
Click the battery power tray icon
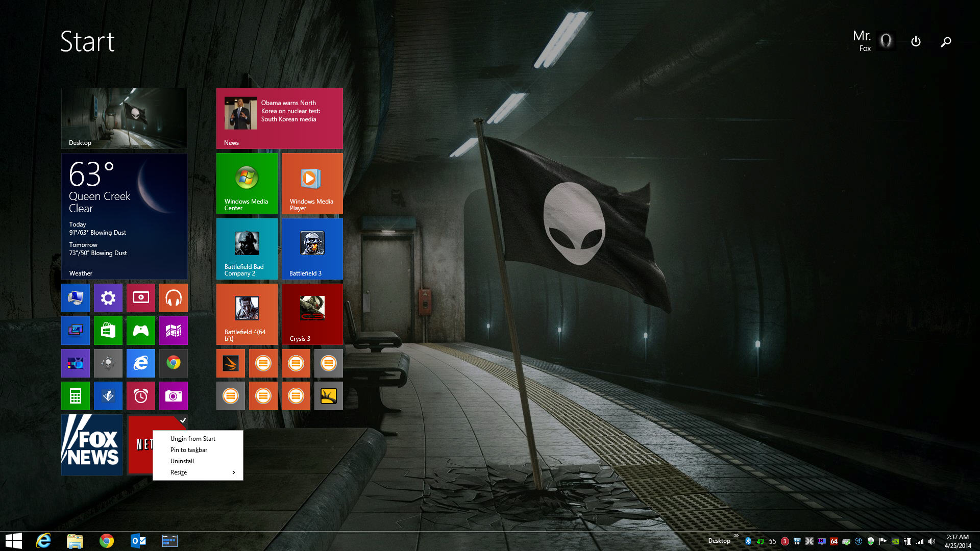point(908,541)
